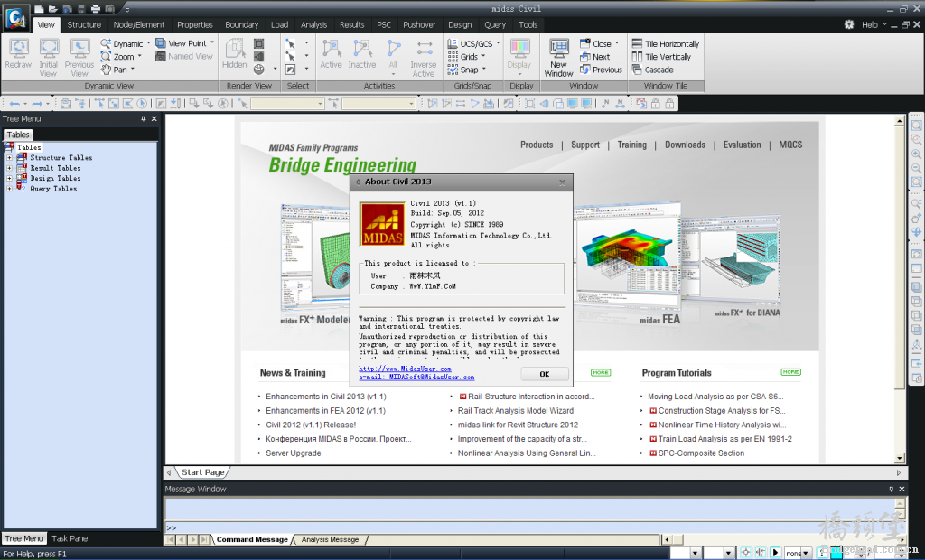Open the Snap dropdown

click(x=484, y=69)
